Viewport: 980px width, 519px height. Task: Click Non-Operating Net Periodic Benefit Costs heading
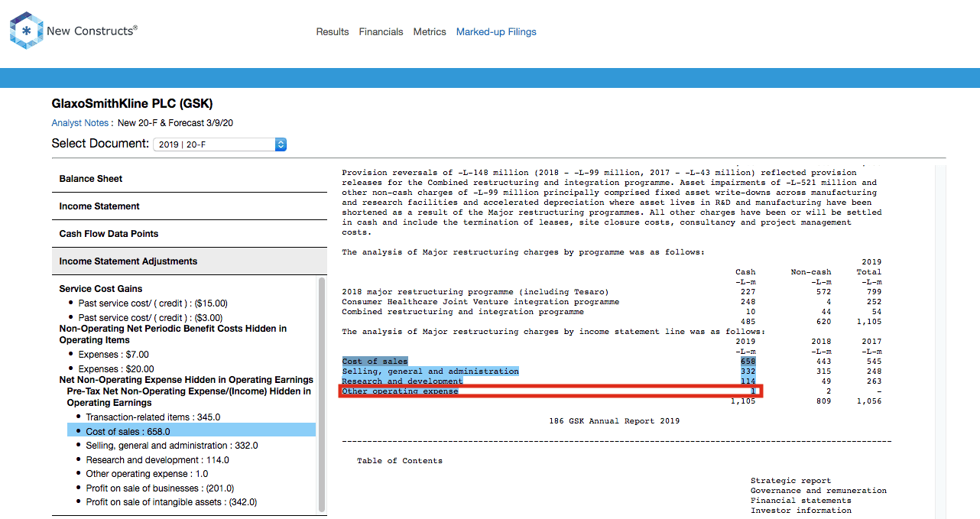[x=173, y=334]
